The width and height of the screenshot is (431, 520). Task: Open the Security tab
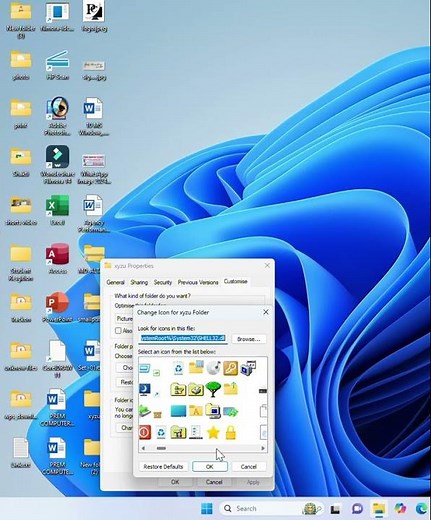coord(163,282)
